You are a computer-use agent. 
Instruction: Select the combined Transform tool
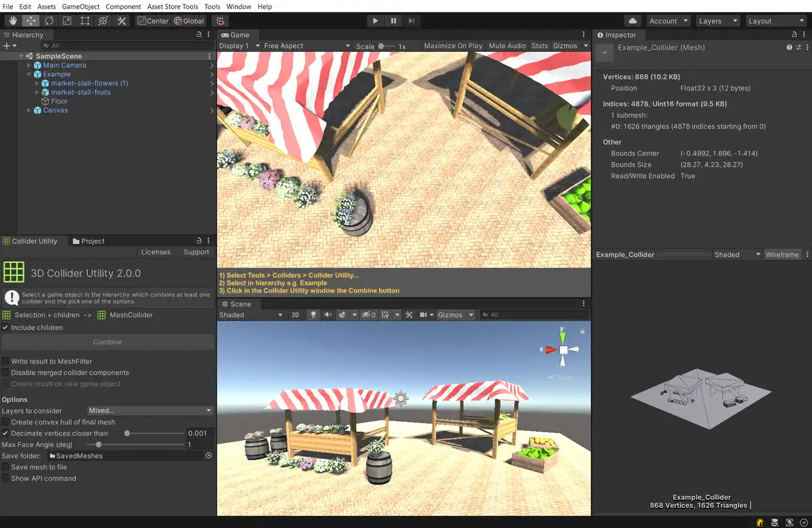tap(103, 21)
